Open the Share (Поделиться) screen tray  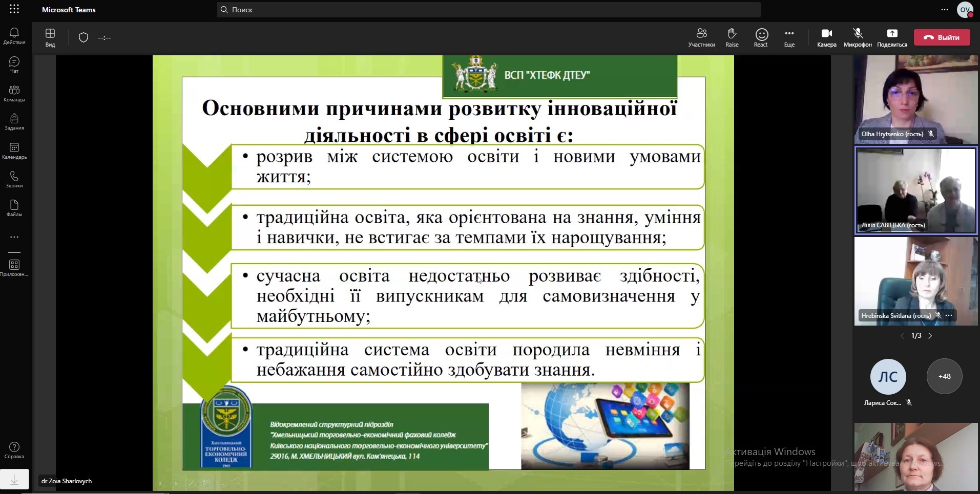(x=892, y=37)
